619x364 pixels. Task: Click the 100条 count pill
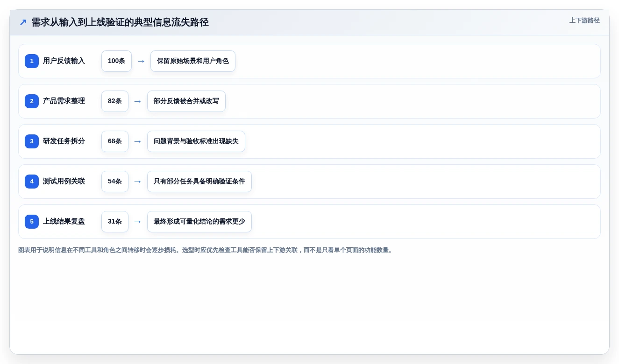coord(116,61)
